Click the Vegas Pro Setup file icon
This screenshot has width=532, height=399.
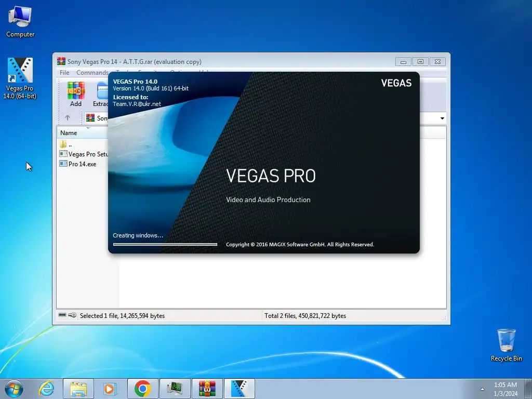tap(63, 154)
